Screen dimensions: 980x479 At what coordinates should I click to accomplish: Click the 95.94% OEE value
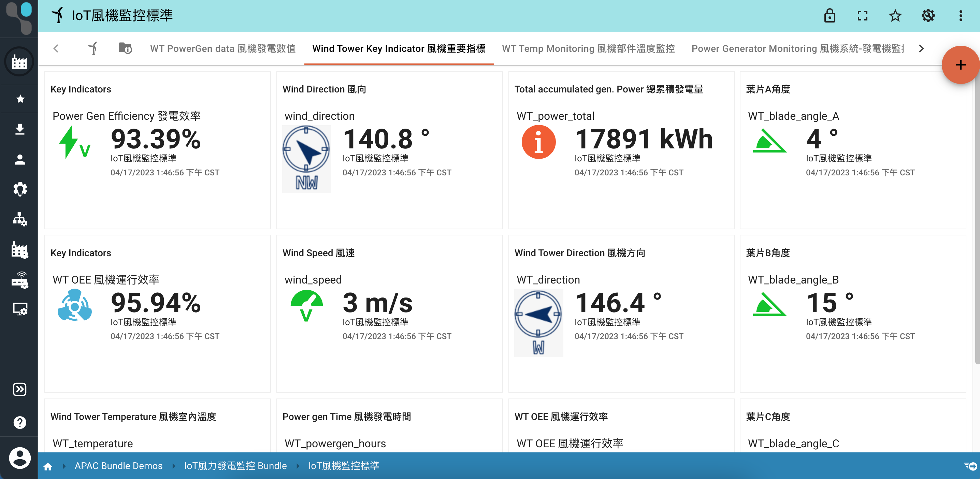(x=156, y=303)
